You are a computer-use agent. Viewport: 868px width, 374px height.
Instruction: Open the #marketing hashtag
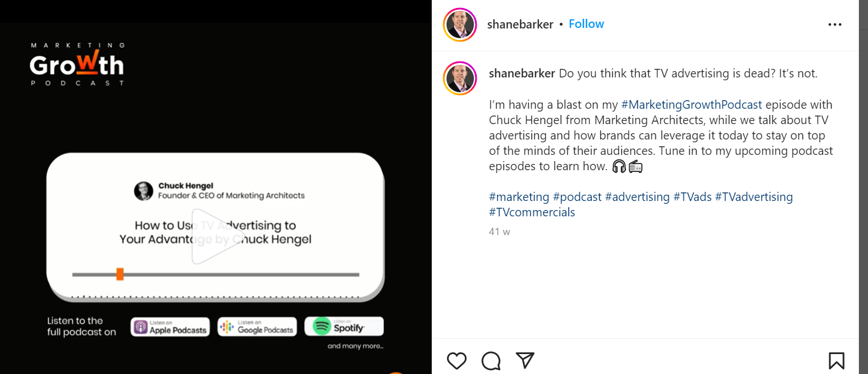click(x=519, y=196)
